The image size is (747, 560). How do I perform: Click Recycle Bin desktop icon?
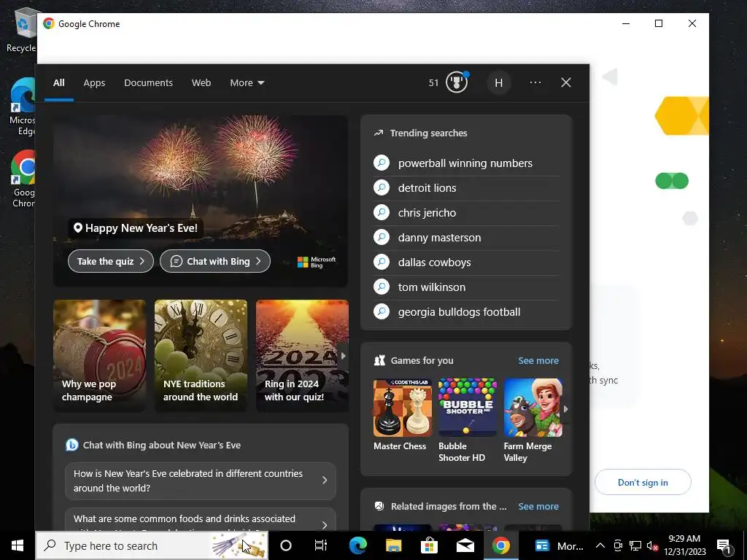point(21,29)
